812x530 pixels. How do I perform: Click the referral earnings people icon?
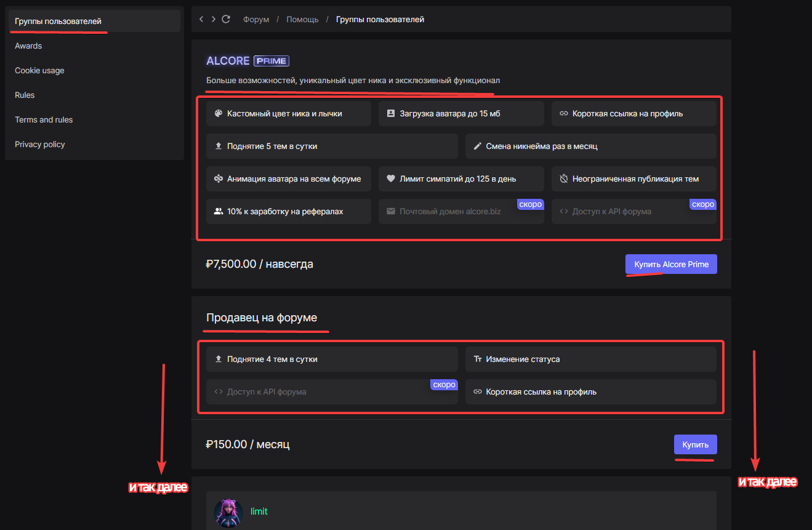coord(218,211)
